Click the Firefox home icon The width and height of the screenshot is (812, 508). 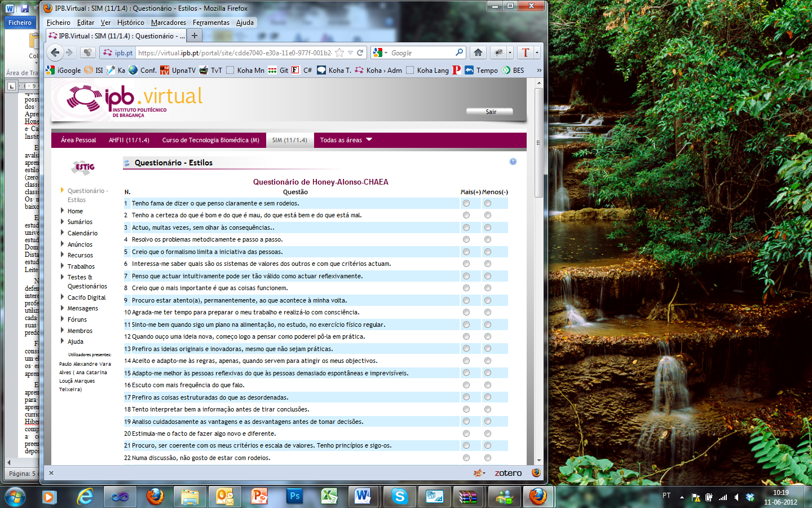tap(478, 52)
